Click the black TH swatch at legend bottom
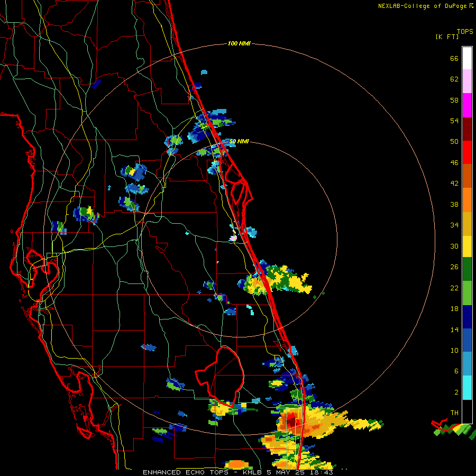Viewport: 476px width, 476px height. coord(467,411)
